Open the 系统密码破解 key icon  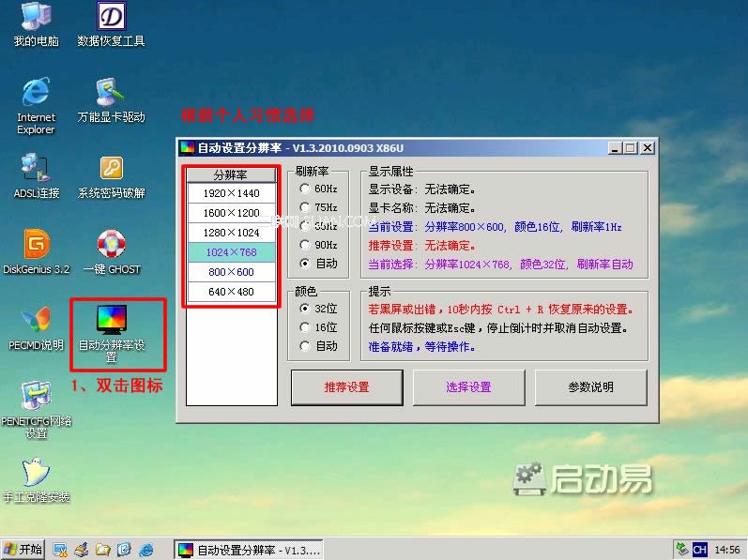[x=111, y=176]
